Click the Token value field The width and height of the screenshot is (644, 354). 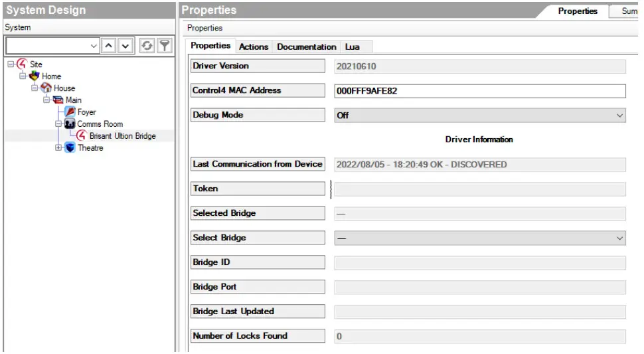pyautogui.click(x=480, y=189)
